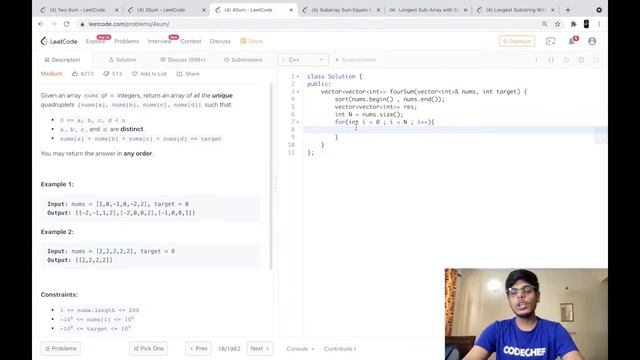Image resolution: width=640 pixels, height=360 pixels.
Task: Collapse code fold at line 7
Action: [x=298, y=122]
